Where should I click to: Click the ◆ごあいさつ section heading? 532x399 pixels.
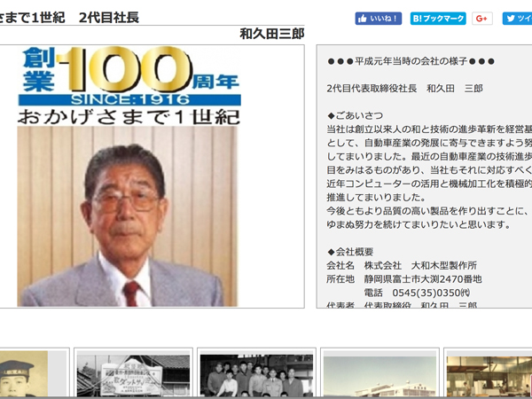point(356,115)
